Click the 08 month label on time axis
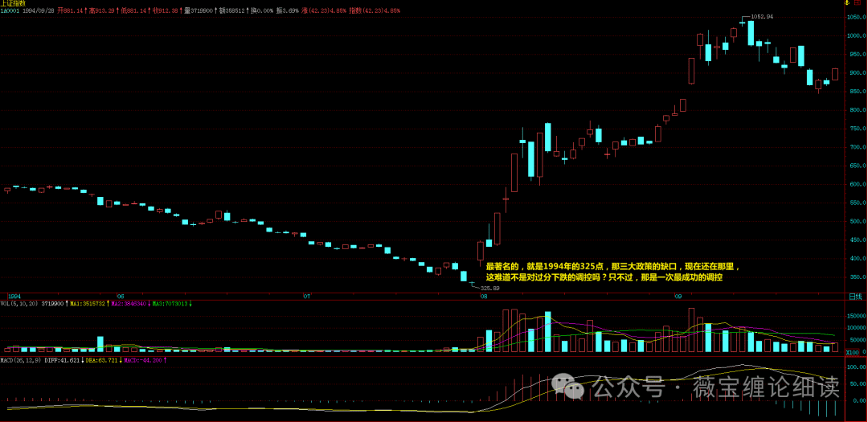 (483, 297)
